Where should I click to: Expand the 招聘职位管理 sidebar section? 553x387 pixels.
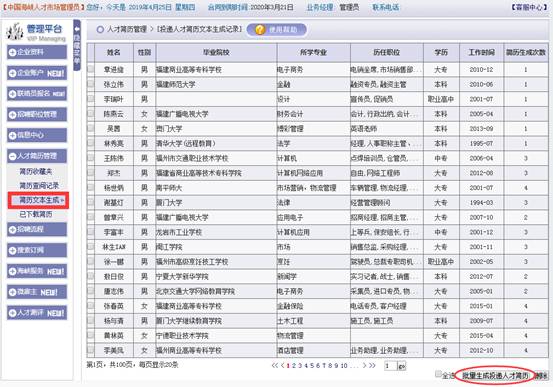pyautogui.click(x=37, y=114)
